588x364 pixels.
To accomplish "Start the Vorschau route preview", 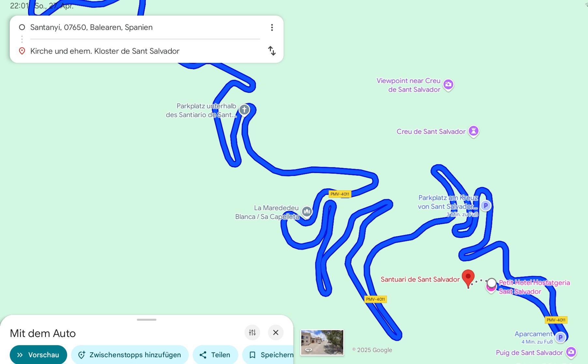I will (x=38, y=355).
